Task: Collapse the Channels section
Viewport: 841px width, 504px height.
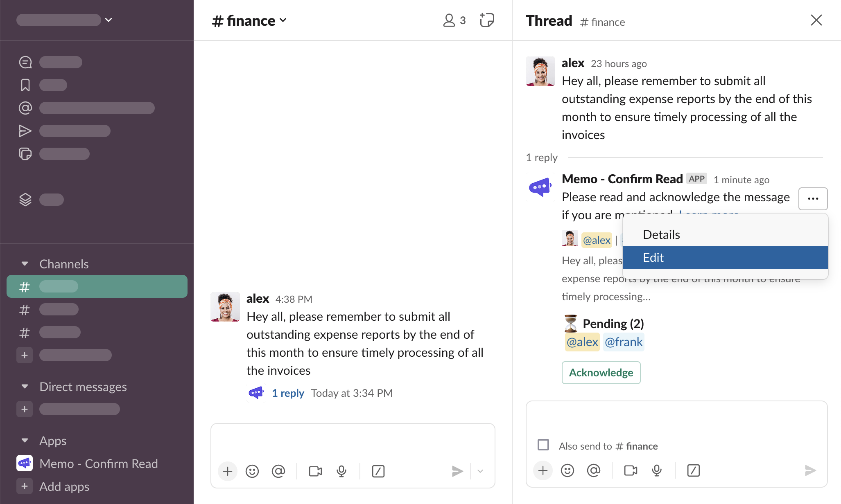Action: pyautogui.click(x=25, y=264)
